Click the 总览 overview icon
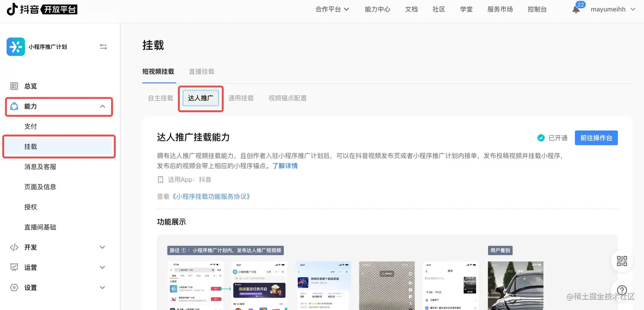The width and height of the screenshot is (644, 310). click(x=14, y=86)
